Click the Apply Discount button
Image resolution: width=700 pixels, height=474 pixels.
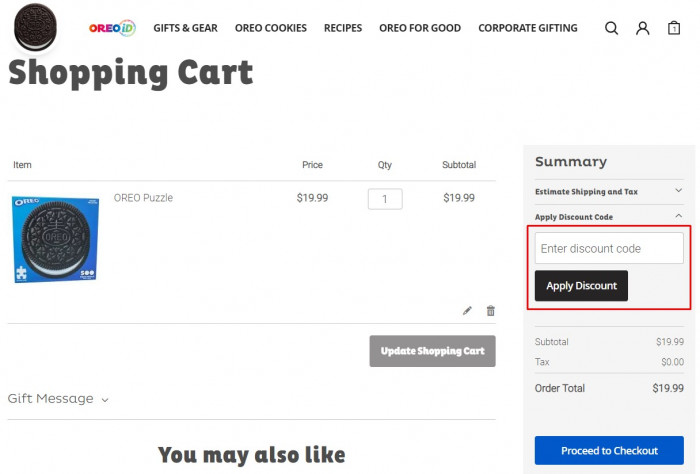coord(581,286)
